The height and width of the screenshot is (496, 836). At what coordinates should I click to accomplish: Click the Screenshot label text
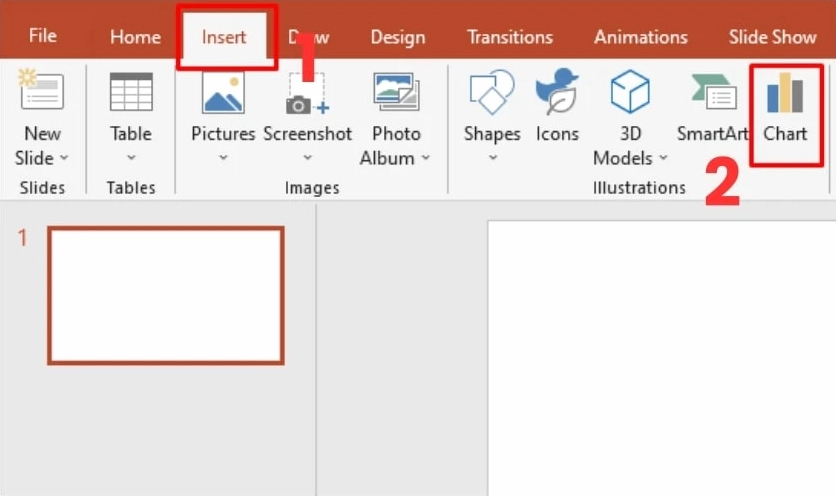tap(308, 133)
